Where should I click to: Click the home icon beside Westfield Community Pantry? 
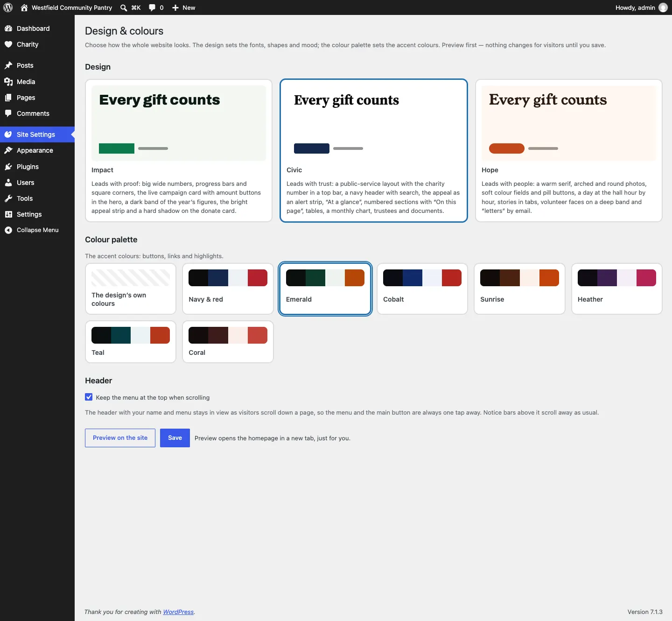24,7
